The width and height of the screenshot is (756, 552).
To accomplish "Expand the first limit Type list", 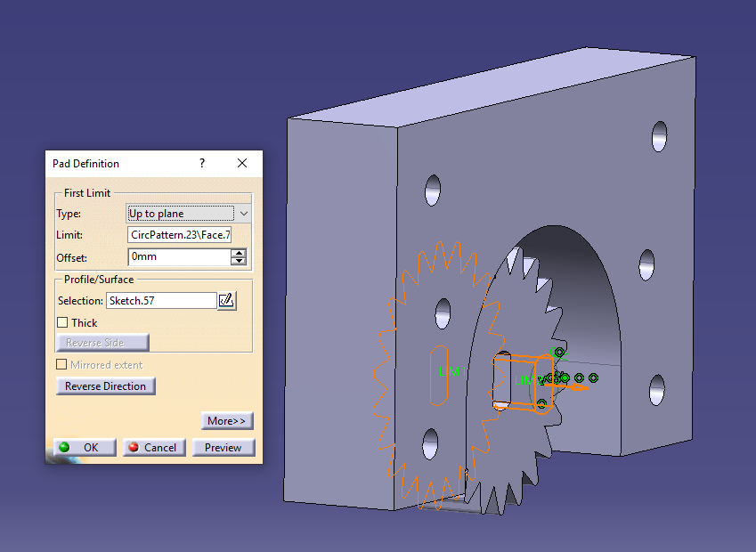I will coord(242,213).
